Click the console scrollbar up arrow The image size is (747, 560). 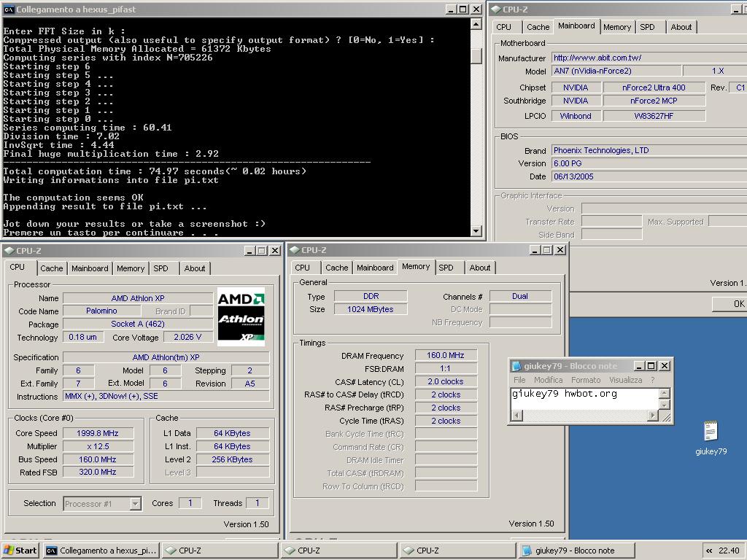pos(476,24)
